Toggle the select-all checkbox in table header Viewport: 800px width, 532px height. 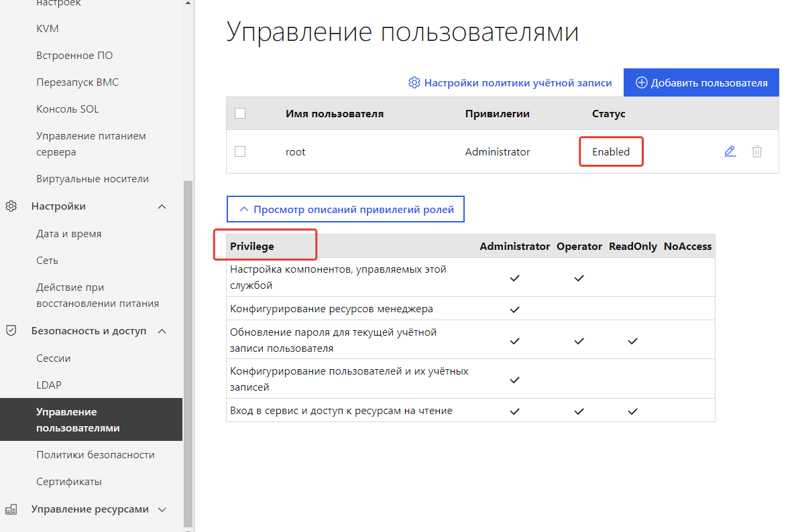(x=240, y=113)
